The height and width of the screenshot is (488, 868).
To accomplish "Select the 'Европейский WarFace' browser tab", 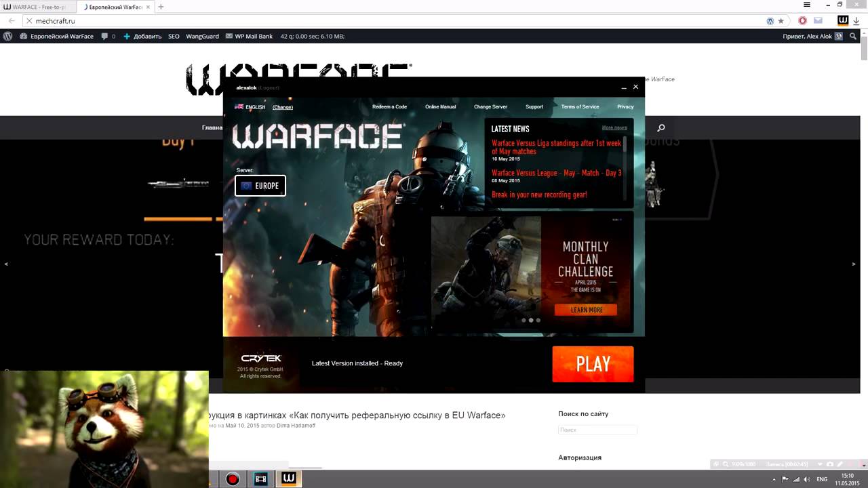I will point(115,6).
